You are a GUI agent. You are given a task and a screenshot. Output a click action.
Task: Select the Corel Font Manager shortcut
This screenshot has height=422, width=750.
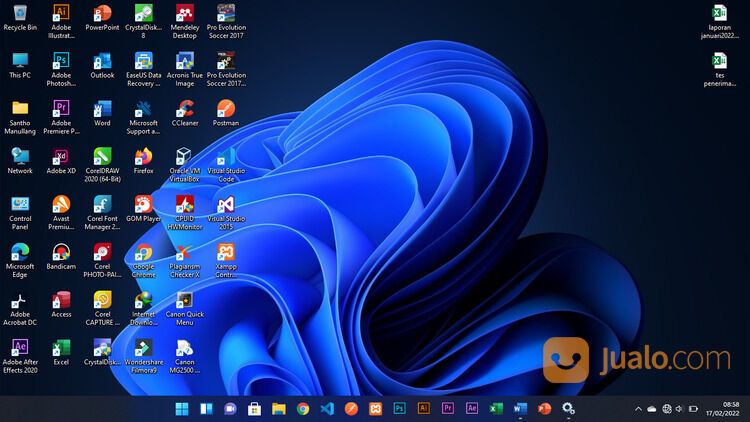[x=102, y=213]
